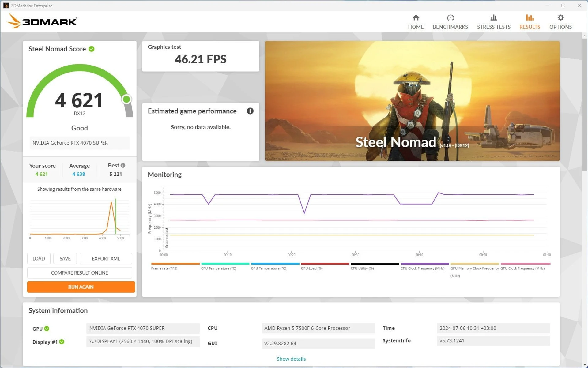Toggle the GPU Load (%) legend swatch

(325, 264)
